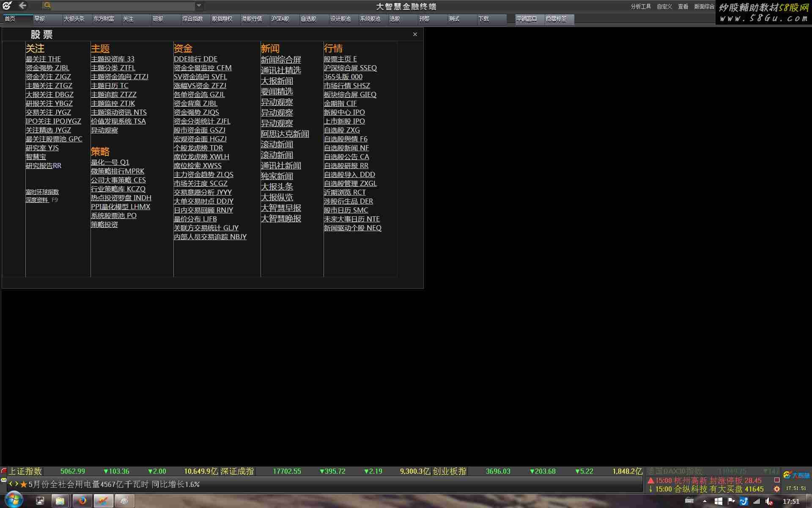Screen dimensions: 812x508
Task: Focus the top search input field
Action: tap(123, 6)
